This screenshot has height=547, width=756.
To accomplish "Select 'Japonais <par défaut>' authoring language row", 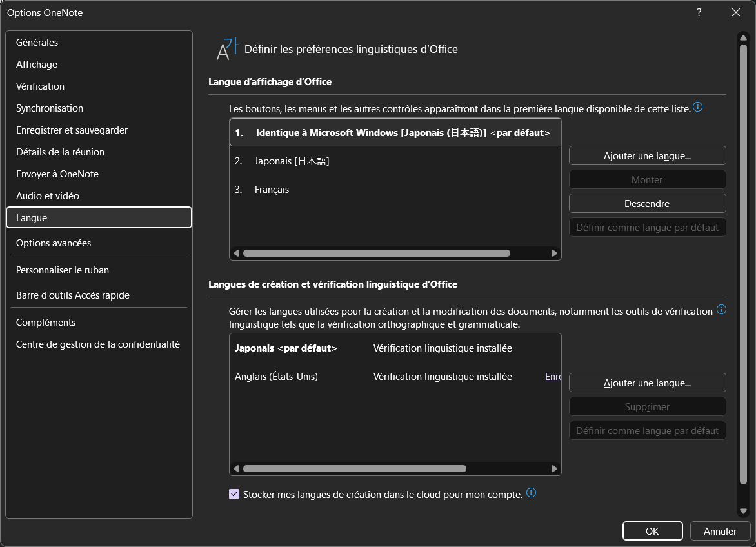I will tap(395, 348).
